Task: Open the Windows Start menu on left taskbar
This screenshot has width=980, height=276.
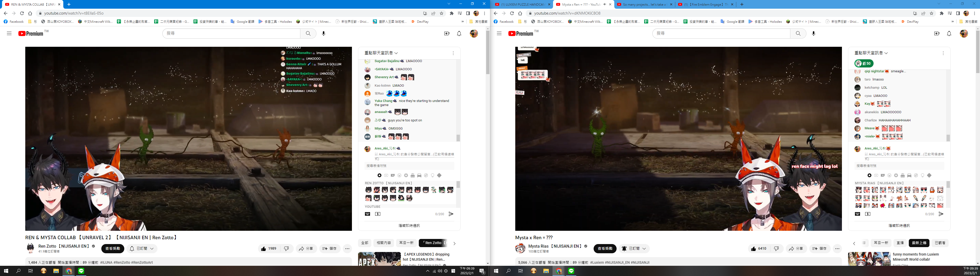Action: point(6,271)
